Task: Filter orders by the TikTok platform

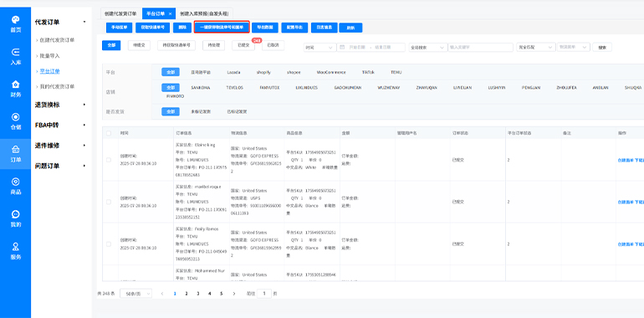Action: 368,72
